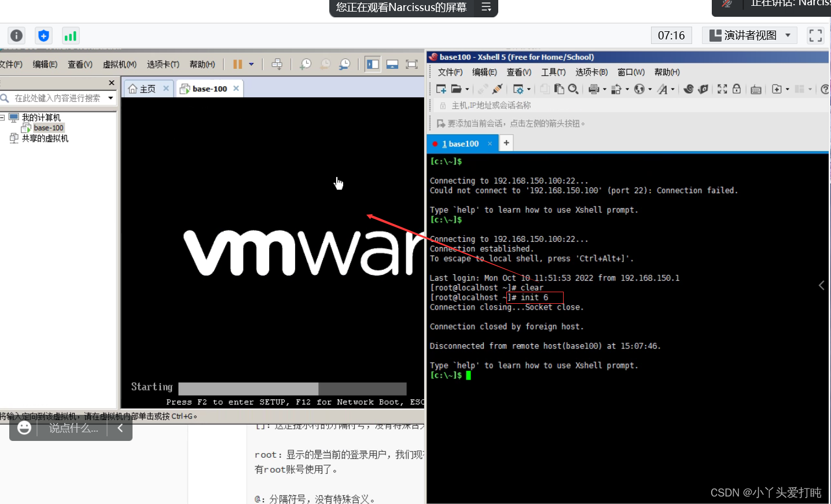Enter full screen in the meeting viewer

[x=815, y=35]
